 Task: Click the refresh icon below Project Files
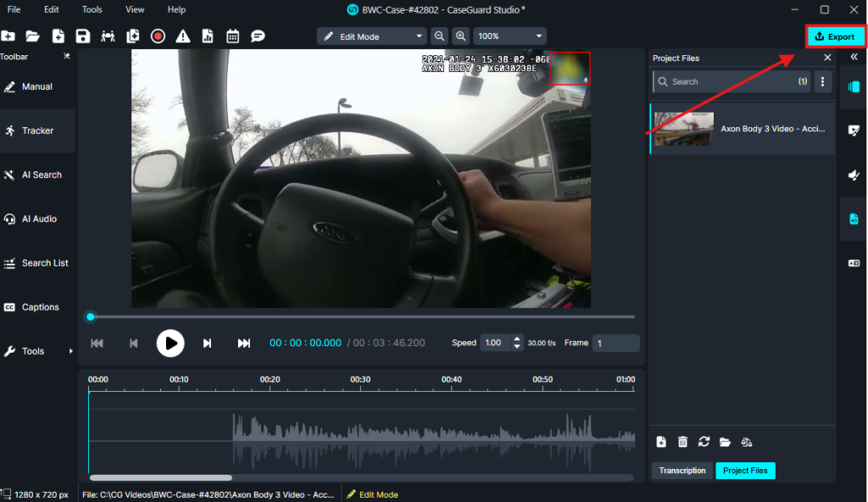click(x=704, y=442)
